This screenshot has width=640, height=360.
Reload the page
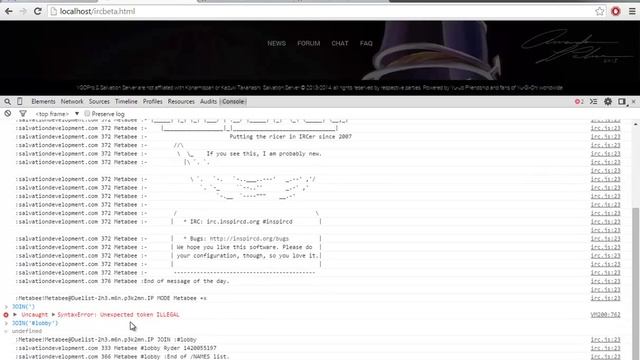pos(38,11)
